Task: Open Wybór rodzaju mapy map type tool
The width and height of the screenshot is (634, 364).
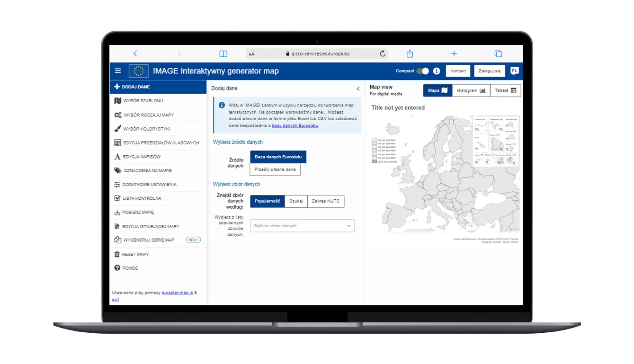Action: click(x=117, y=115)
